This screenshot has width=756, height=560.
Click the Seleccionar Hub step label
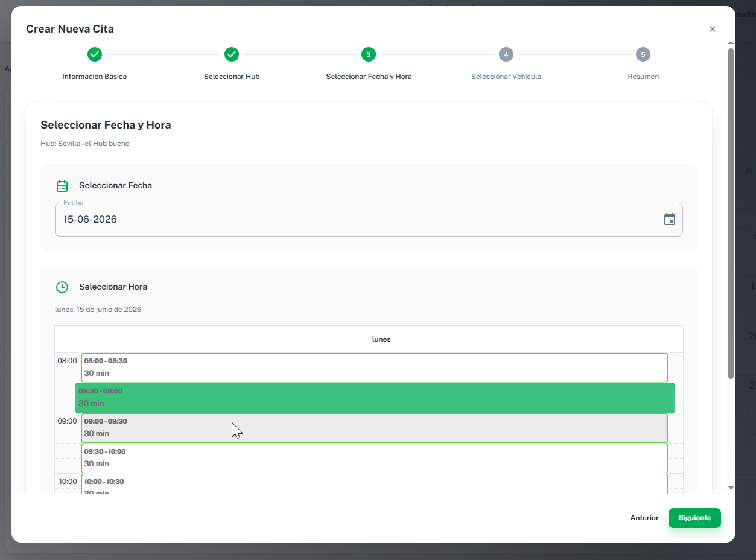point(232,77)
